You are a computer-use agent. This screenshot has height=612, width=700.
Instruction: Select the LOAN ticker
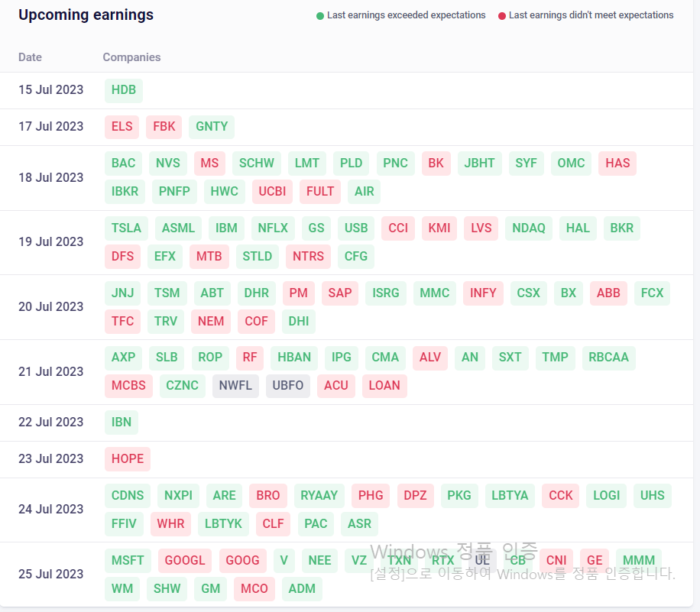click(384, 386)
